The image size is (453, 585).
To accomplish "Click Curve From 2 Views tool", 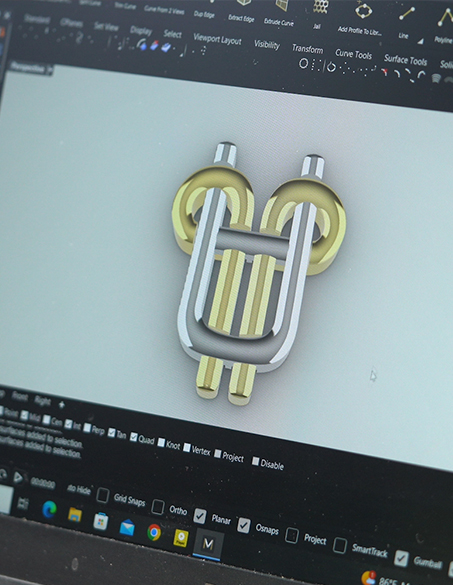I will pos(164,10).
